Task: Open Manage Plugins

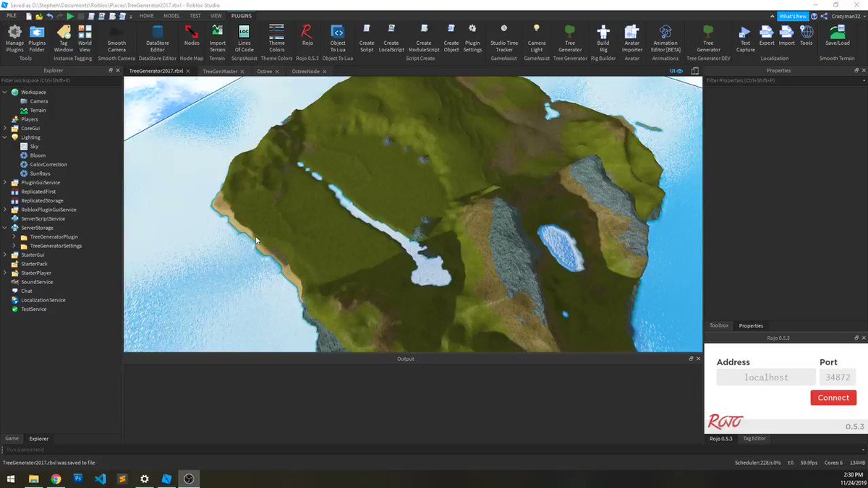Action: (14, 38)
